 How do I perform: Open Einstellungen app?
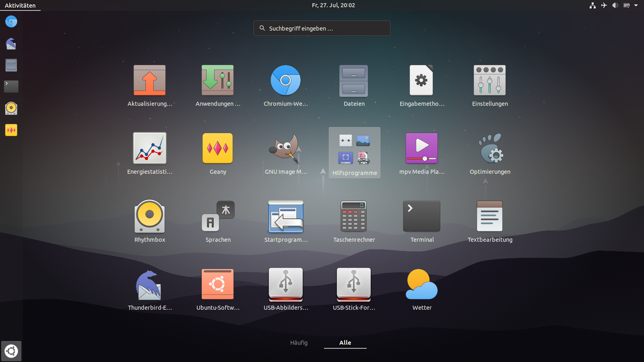pos(490,80)
